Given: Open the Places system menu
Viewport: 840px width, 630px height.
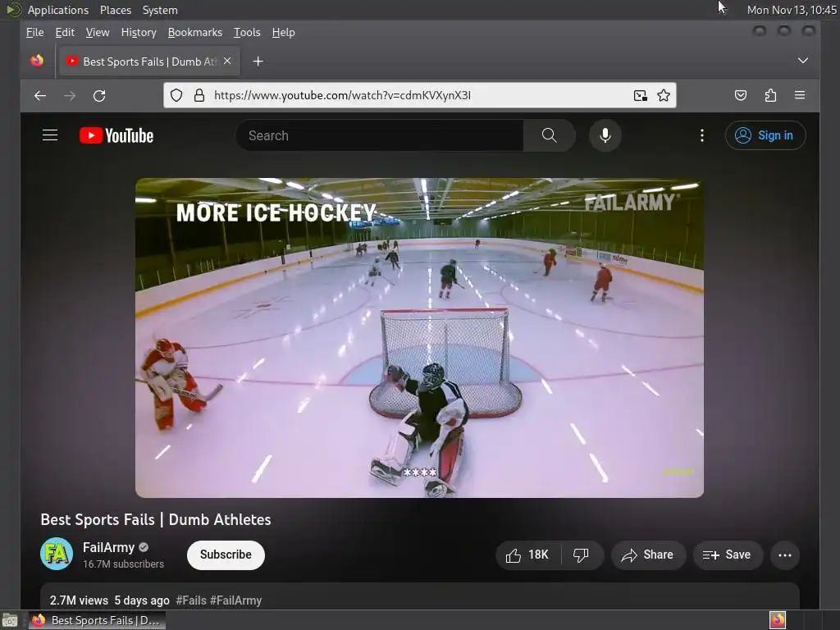Looking at the screenshot, I should tap(115, 10).
